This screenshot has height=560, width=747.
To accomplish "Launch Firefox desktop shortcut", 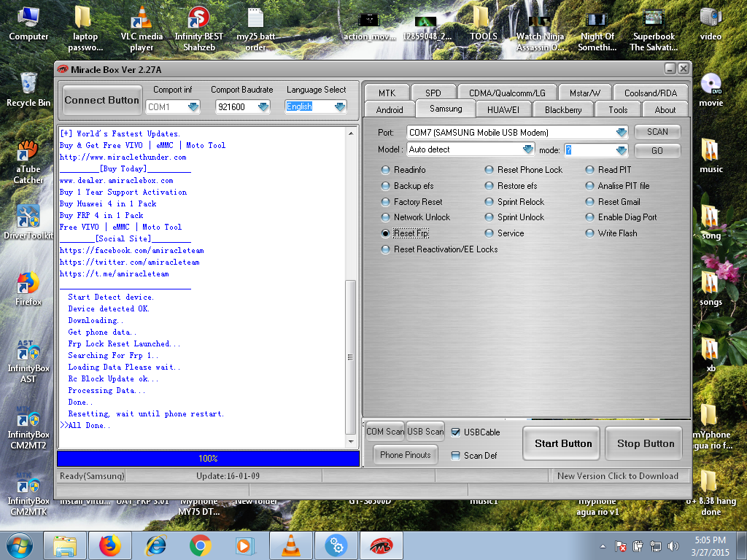I will 28,289.
